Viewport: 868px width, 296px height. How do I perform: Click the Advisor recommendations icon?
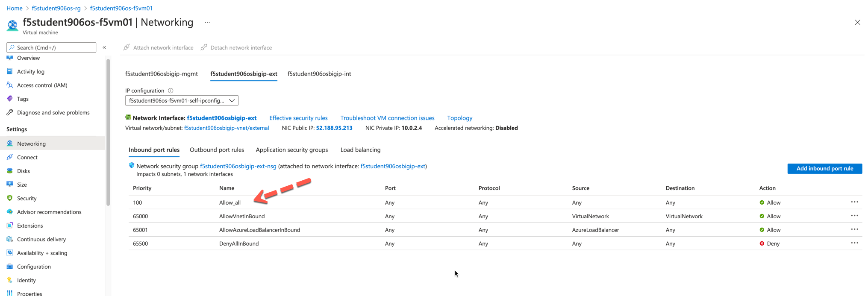coord(10,212)
